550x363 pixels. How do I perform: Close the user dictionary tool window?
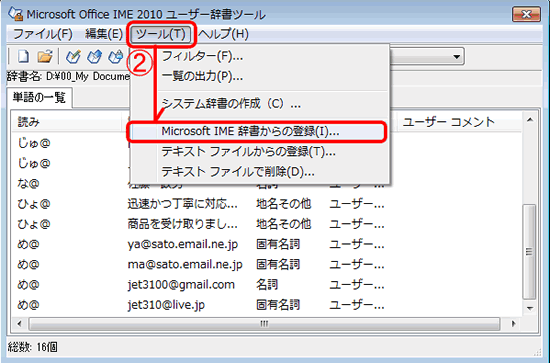pos(526,14)
